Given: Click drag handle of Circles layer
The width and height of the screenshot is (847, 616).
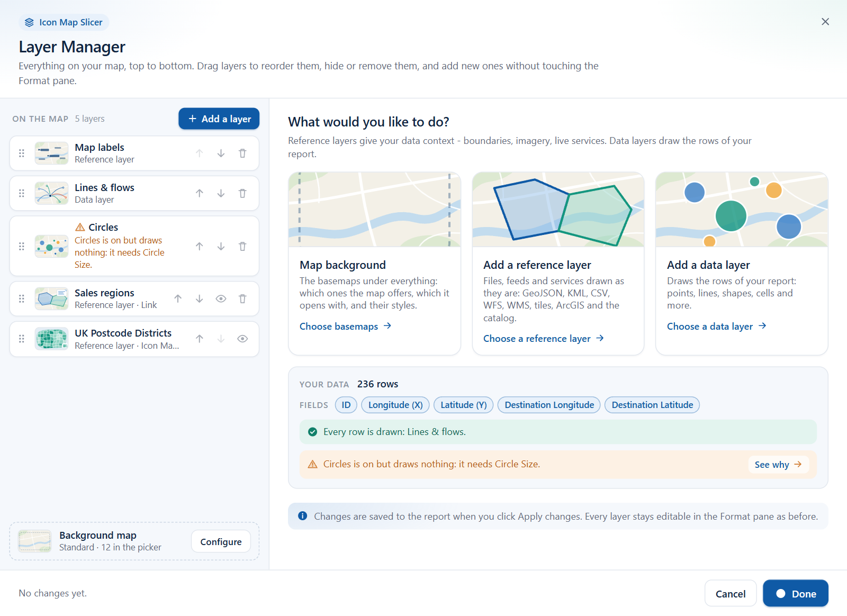Looking at the screenshot, I should pos(22,247).
